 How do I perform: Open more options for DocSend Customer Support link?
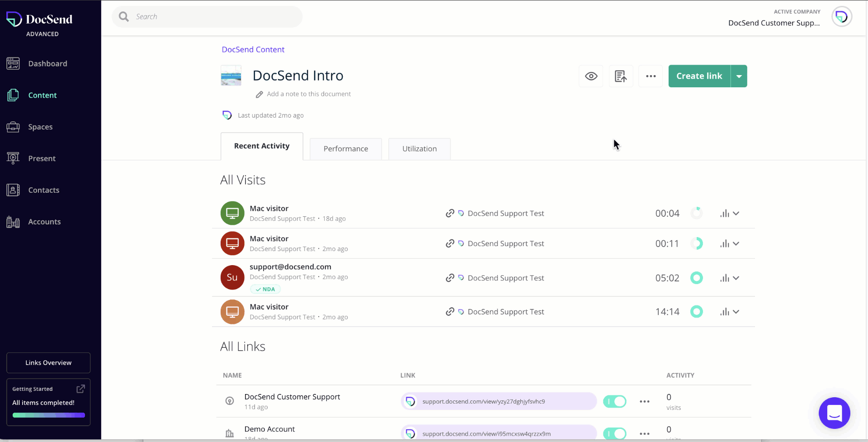[x=645, y=401]
